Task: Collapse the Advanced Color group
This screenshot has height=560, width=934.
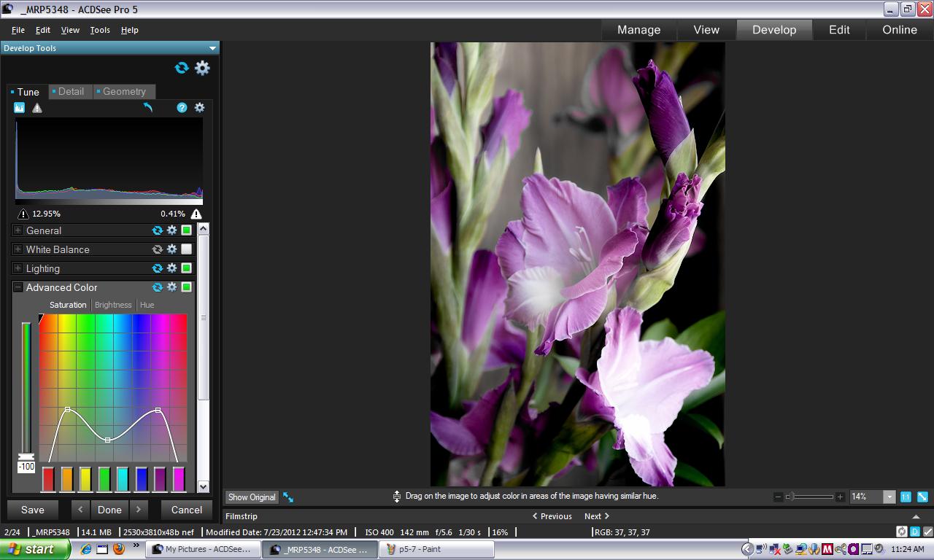Action: (x=18, y=287)
